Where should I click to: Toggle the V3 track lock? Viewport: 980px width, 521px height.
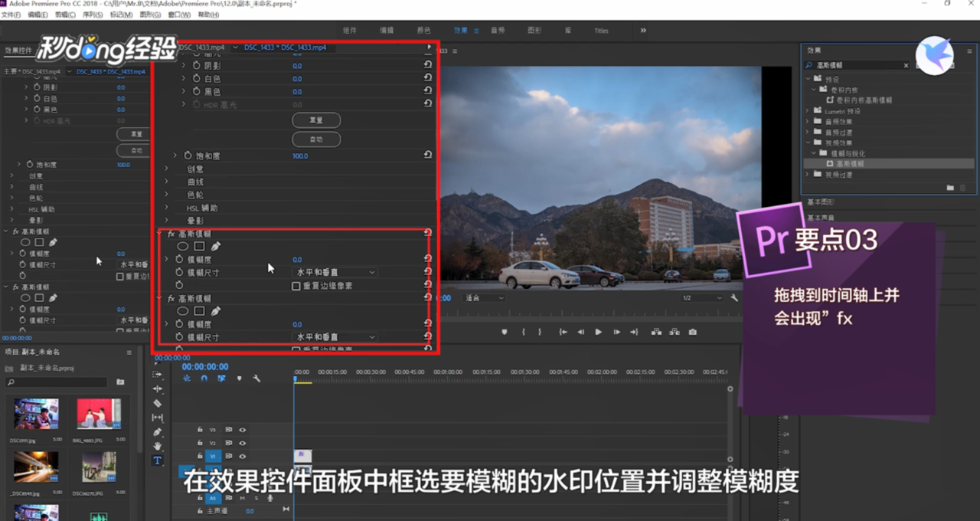200,430
